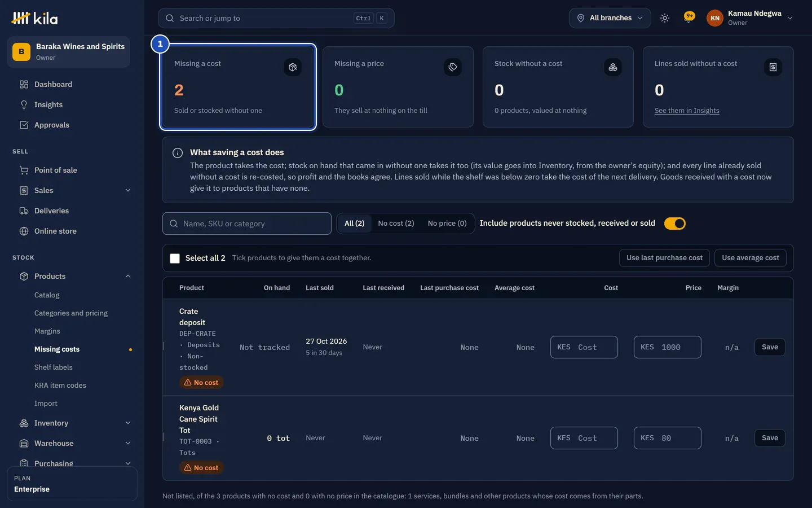Click Use last purchase cost button
This screenshot has height=508, width=812.
click(664, 258)
